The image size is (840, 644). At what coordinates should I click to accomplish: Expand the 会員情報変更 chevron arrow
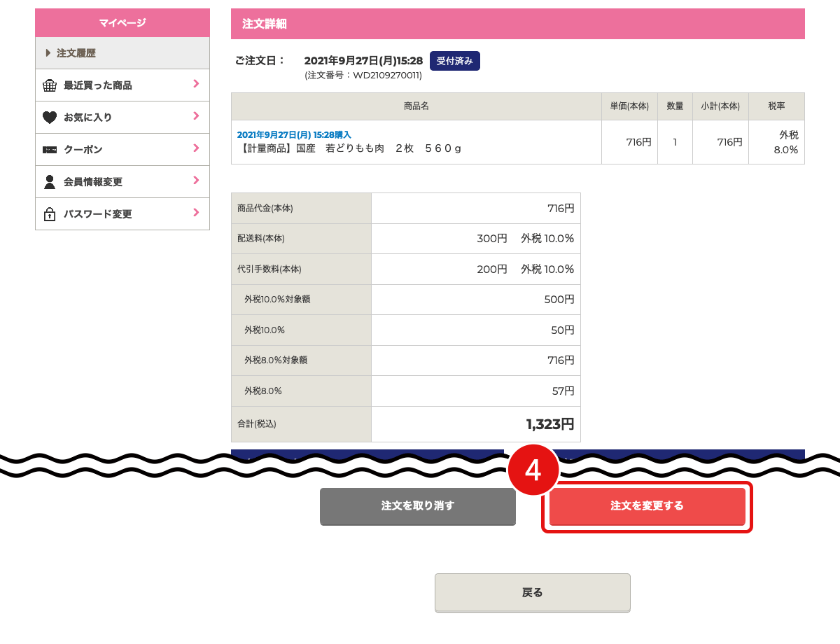[x=196, y=181]
